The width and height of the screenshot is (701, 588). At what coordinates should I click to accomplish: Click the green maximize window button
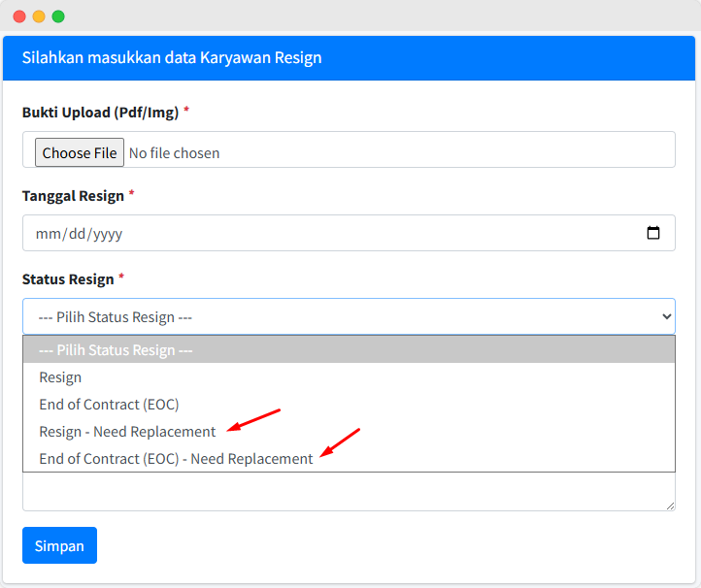pos(58,16)
